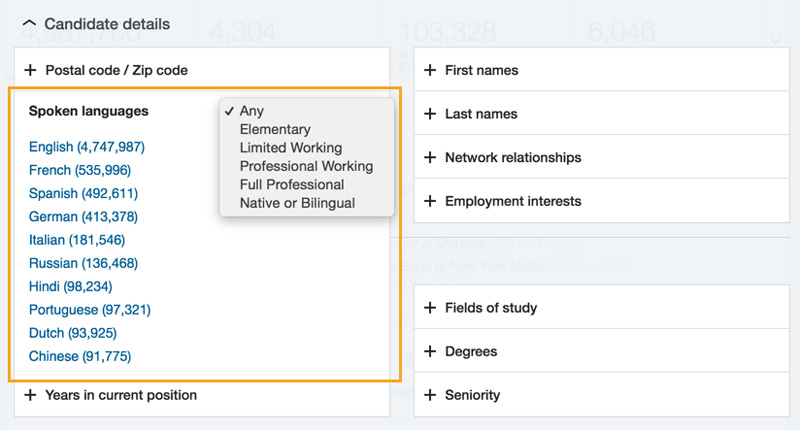800x430 pixels.
Task: Filter candidates by German language
Action: coord(83,217)
